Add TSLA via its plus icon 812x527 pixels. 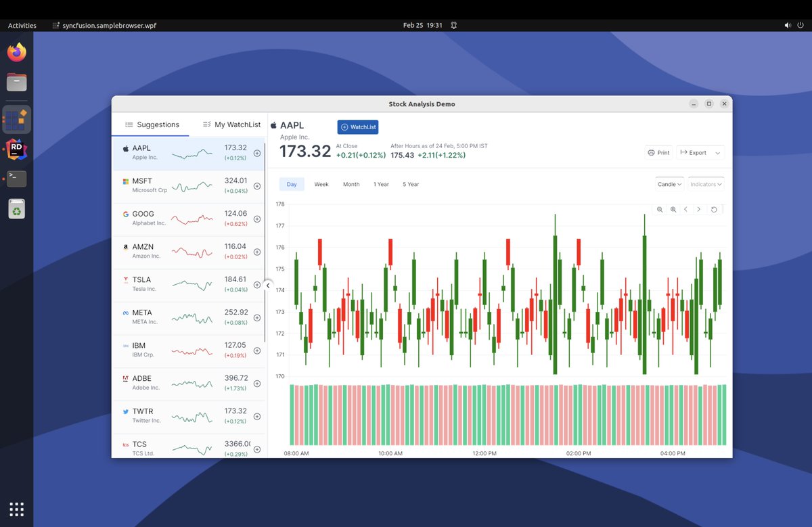pyautogui.click(x=257, y=285)
